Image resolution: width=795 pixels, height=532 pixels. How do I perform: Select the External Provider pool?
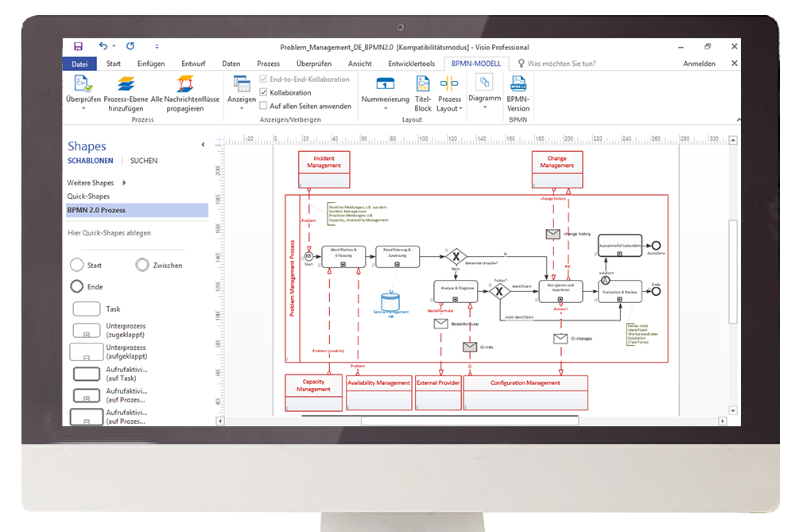pos(438,393)
